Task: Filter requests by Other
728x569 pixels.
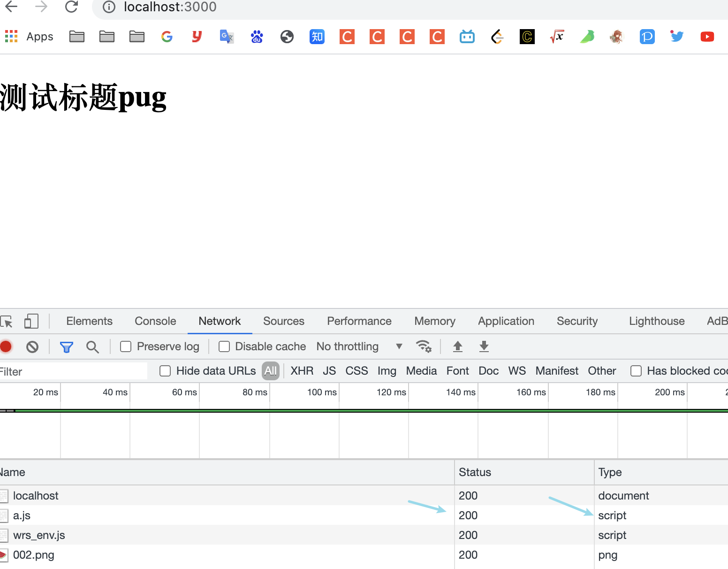Action: pyautogui.click(x=602, y=371)
